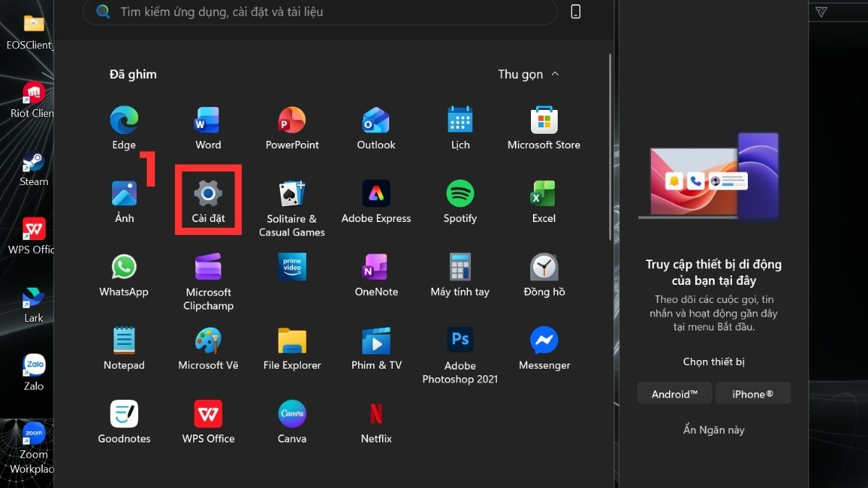Open Messenger
Image resolution: width=868 pixels, height=488 pixels.
(x=543, y=340)
